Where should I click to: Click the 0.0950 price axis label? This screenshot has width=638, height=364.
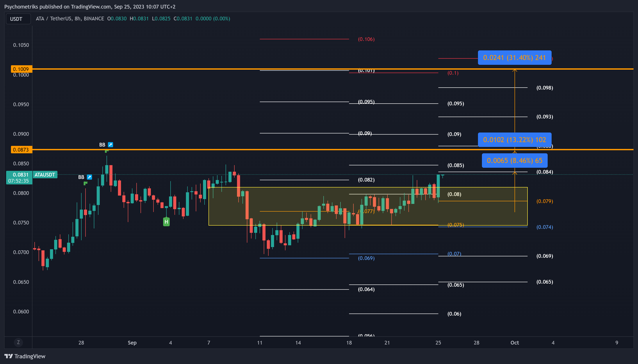click(x=21, y=104)
